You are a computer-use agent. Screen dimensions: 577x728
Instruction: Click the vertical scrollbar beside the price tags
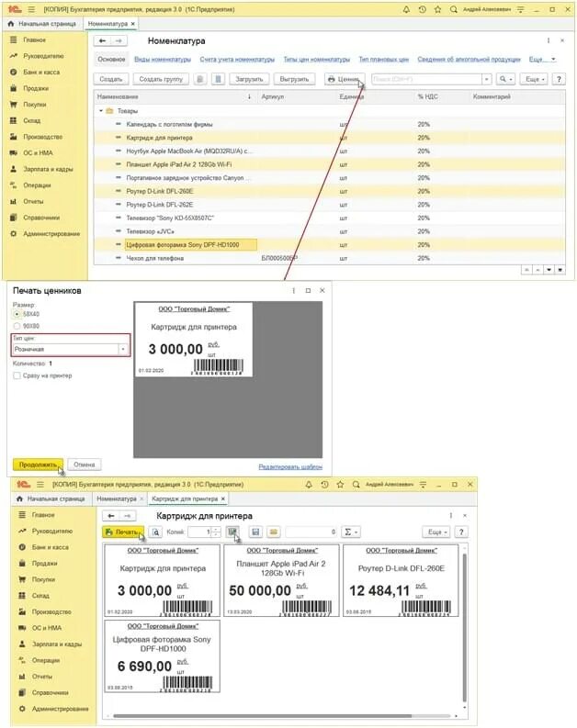point(463,627)
